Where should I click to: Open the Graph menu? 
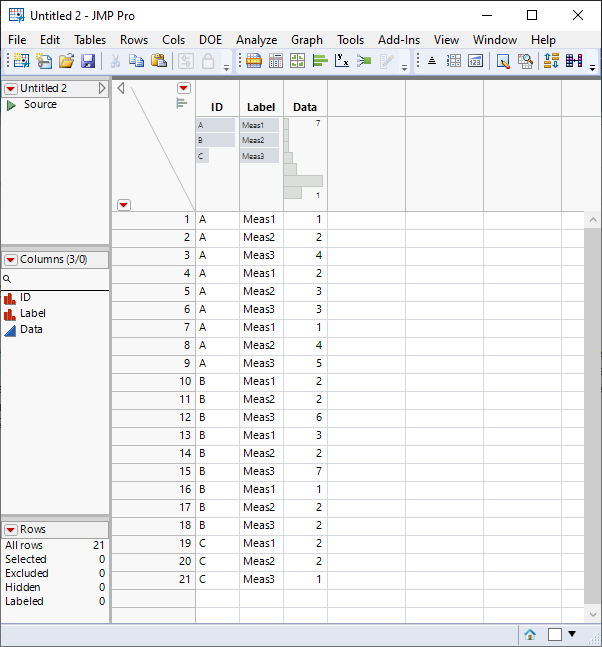tap(307, 40)
